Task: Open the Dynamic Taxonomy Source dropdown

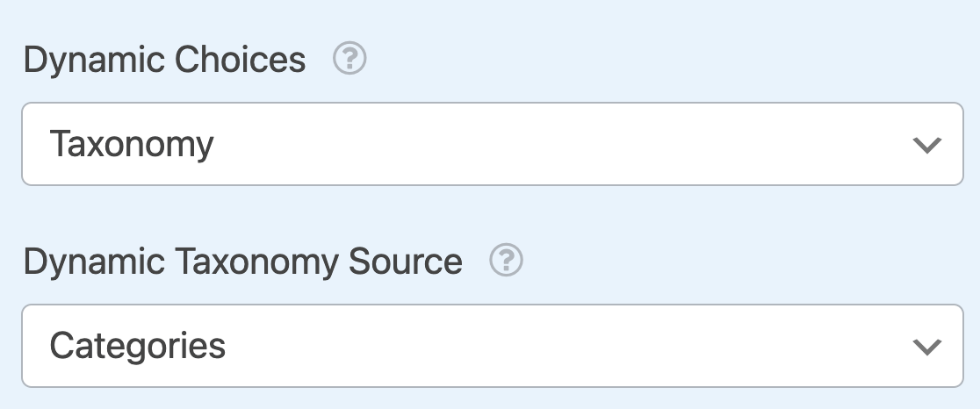Action: 493,346
